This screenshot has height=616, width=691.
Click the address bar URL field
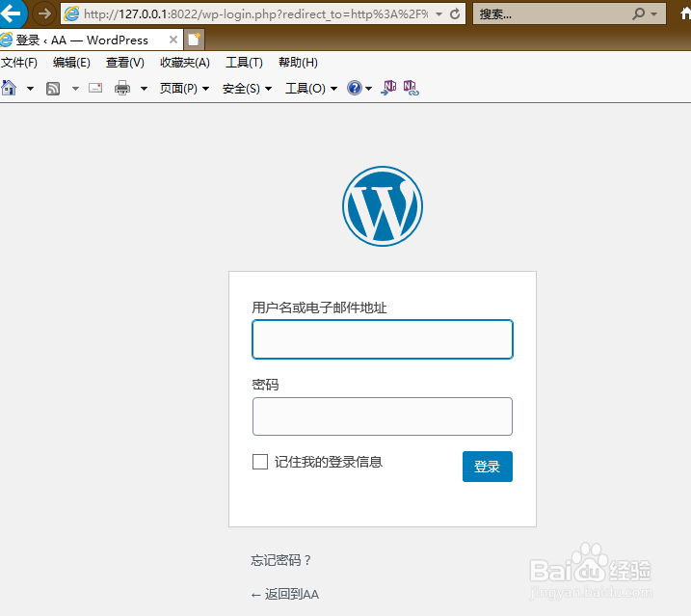click(255, 14)
